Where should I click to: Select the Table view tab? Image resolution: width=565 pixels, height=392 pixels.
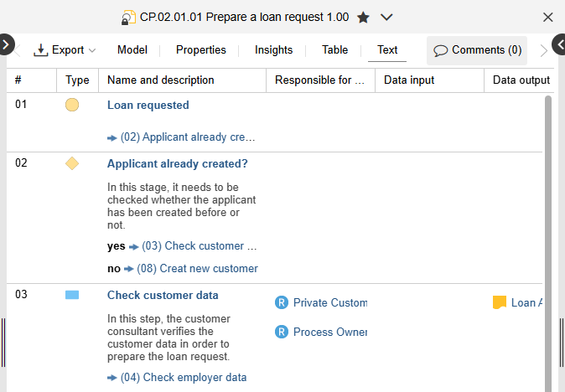(x=335, y=50)
